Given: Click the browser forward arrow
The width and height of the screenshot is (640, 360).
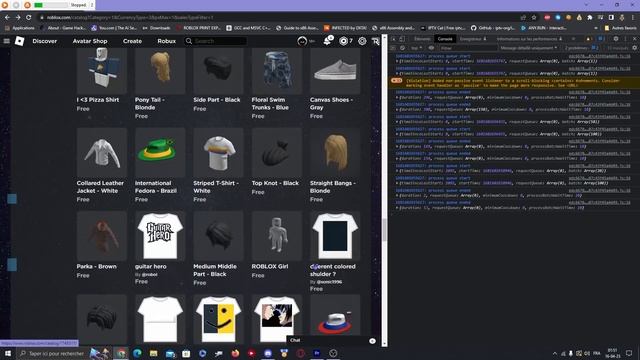Looking at the screenshot, I should point(18,18).
